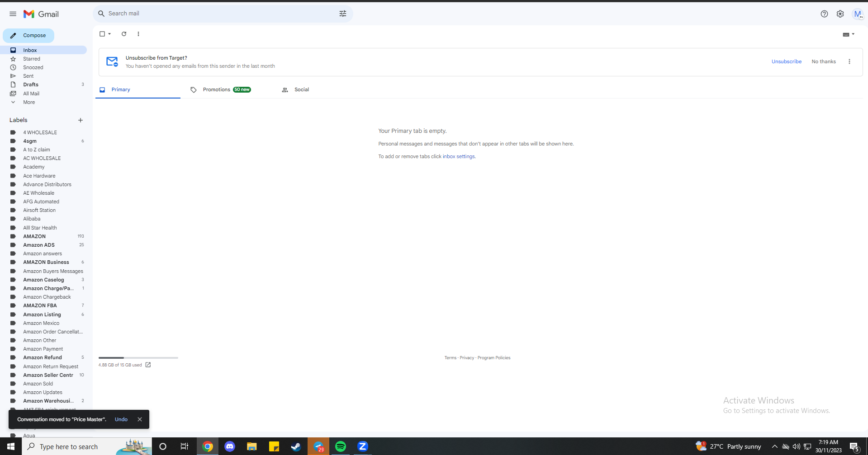Open Task View in the taskbar
Screen dimensions: 868x455
(185, 446)
